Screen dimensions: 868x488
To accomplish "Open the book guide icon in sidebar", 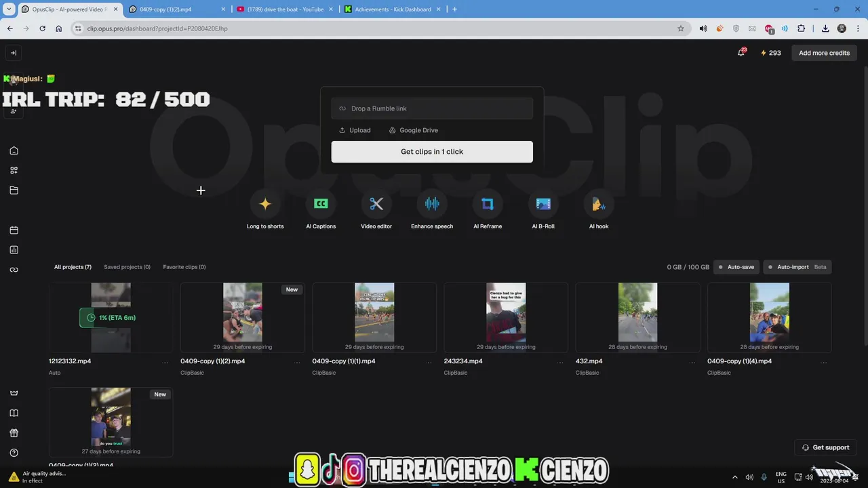I will pos(14,413).
